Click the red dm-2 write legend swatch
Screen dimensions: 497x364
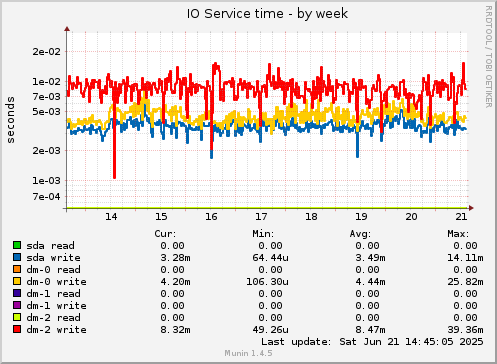pyautogui.click(x=17, y=329)
